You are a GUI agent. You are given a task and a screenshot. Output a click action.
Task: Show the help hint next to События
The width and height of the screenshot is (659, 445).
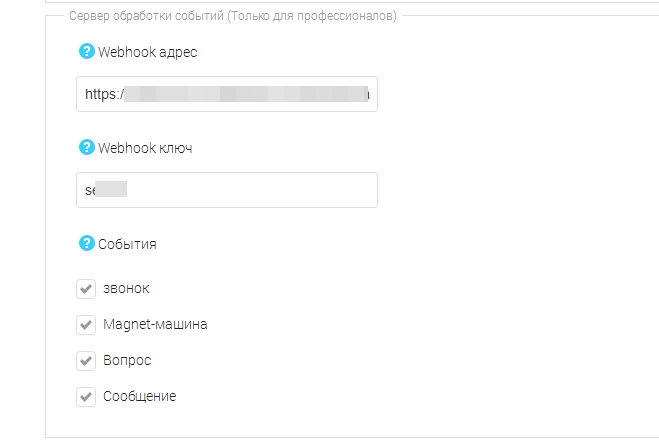pyautogui.click(x=86, y=243)
